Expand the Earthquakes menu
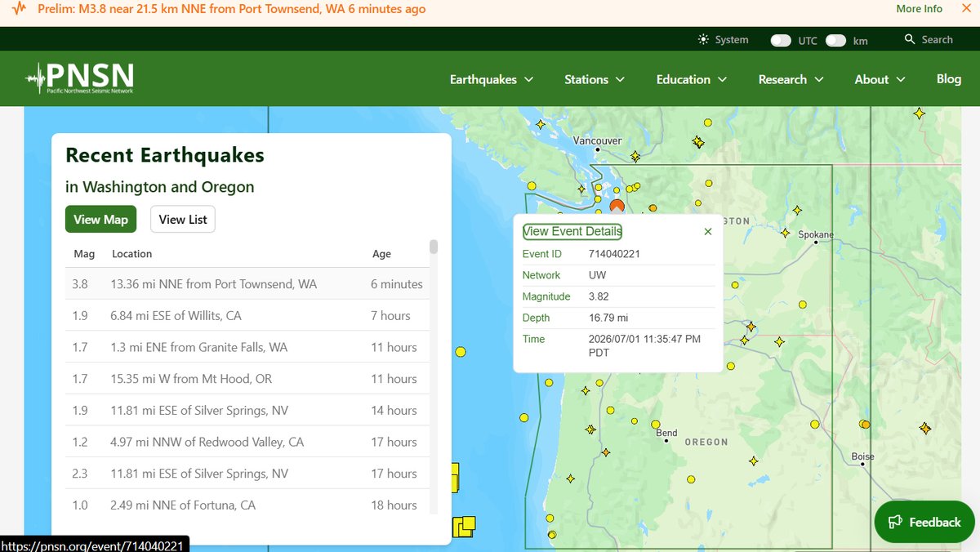Viewport: 980px width, 552px height. (x=492, y=79)
